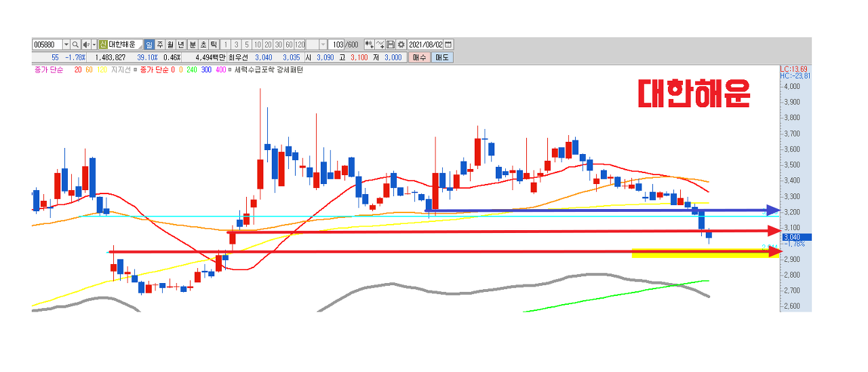Choose the 1 interval button
The width and height of the screenshot is (868, 372).
226,44
